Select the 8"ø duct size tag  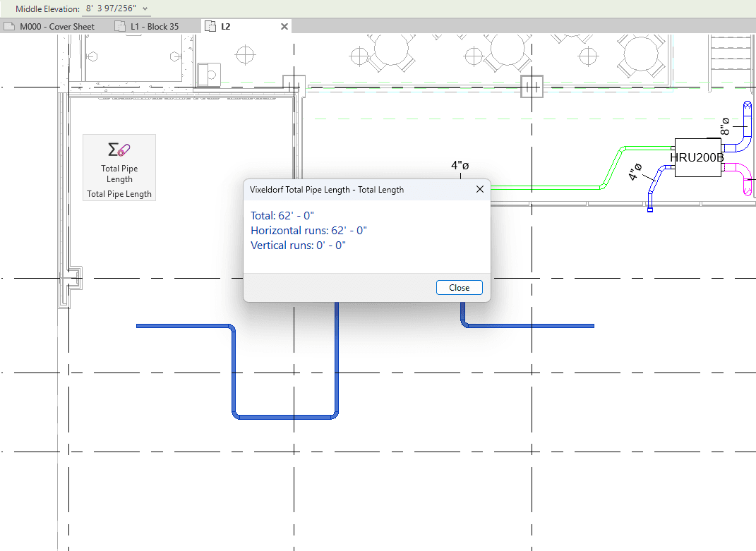(x=725, y=126)
